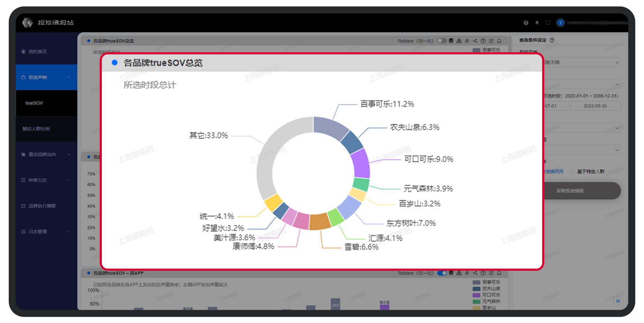Click the 投放情报站 logo in the header
Screen dimensions: 644x323
coord(48,23)
